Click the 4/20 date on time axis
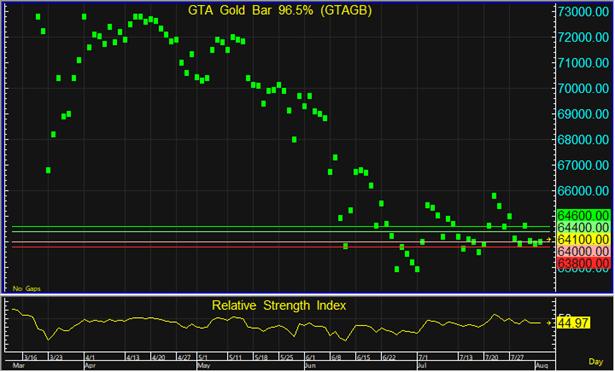The image size is (615, 372). pyautogui.click(x=158, y=357)
